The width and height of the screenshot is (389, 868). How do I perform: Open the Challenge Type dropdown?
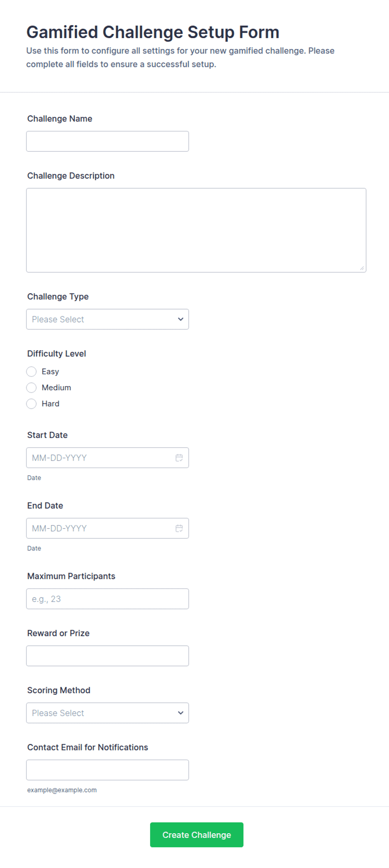pos(107,319)
